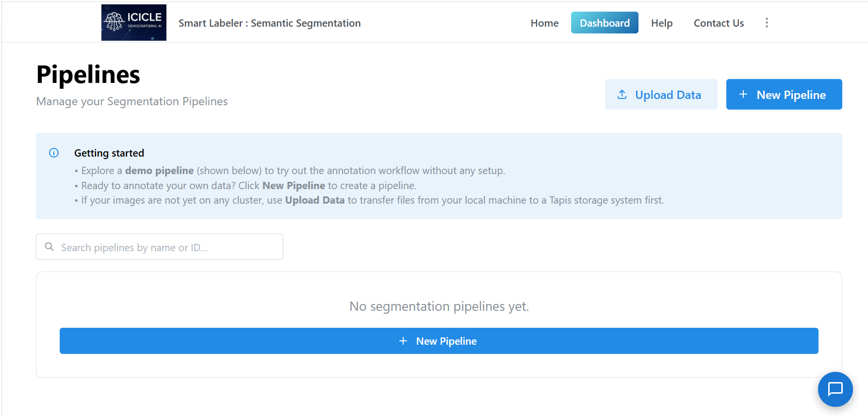This screenshot has height=416, width=868.
Task: Select the Dashboard tab
Action: (605, 23)
